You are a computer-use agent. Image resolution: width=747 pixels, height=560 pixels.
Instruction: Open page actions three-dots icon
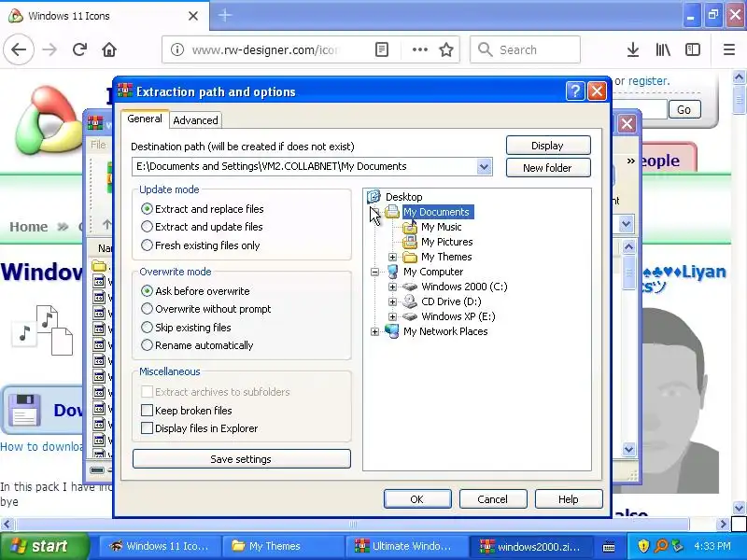pos(419,49)
